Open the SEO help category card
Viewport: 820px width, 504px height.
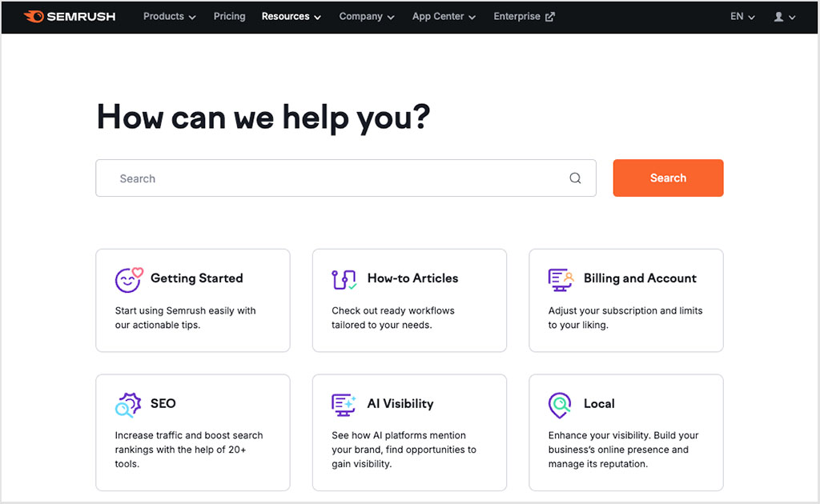[x=192, y=432]
